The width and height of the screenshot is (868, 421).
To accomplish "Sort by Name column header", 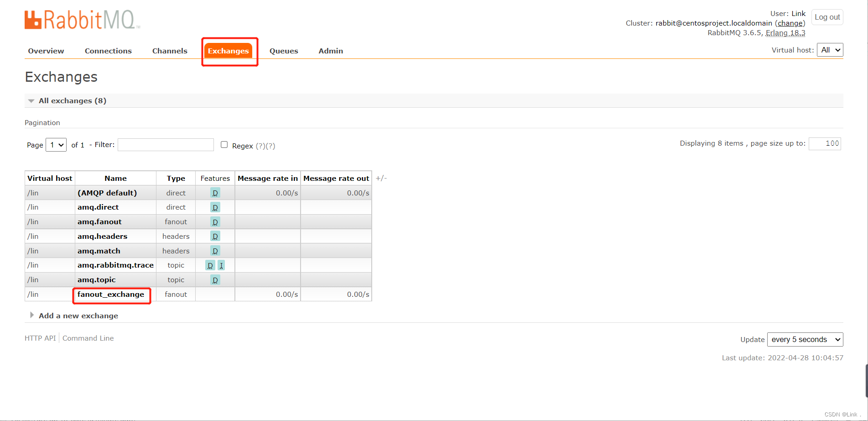I will (115, 178).
